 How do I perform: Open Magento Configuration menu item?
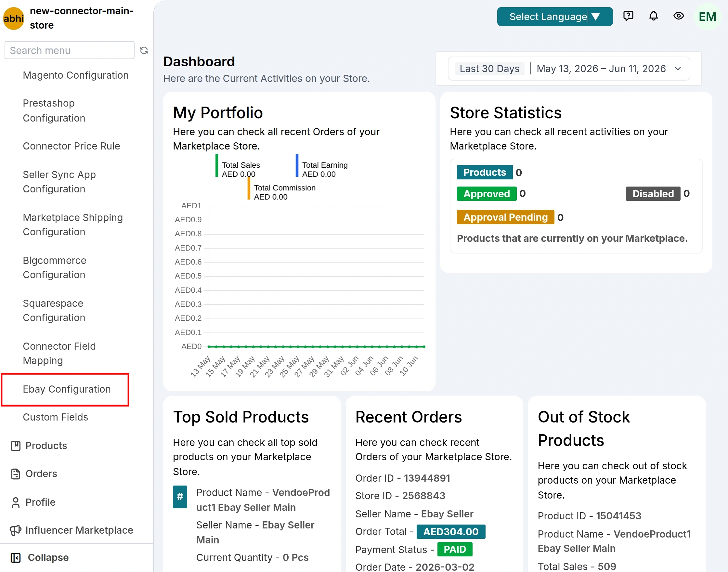pyautogui.click(x=76, y=75)
